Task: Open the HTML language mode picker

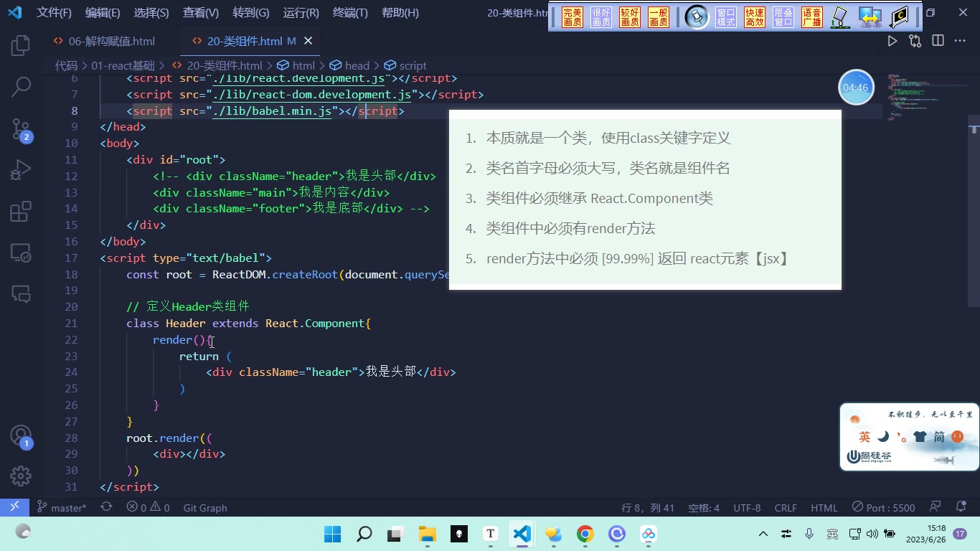Action: (x=824, y=508)
